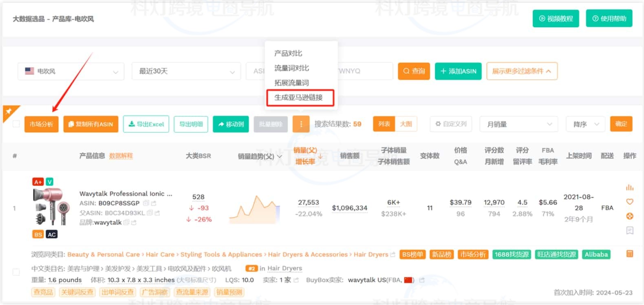
Task: Open parent ASIN B0C34D93KL external link icon
Action: [x=157, y=213]
